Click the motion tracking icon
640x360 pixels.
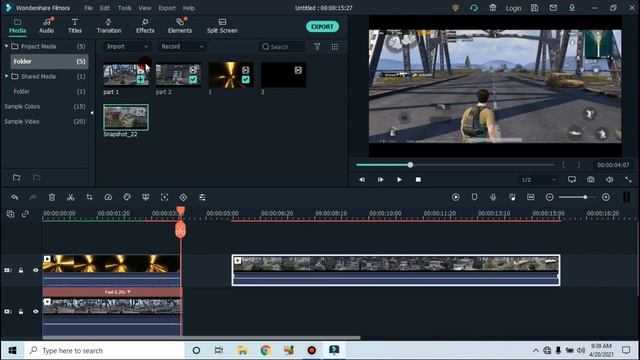point(164,198)
